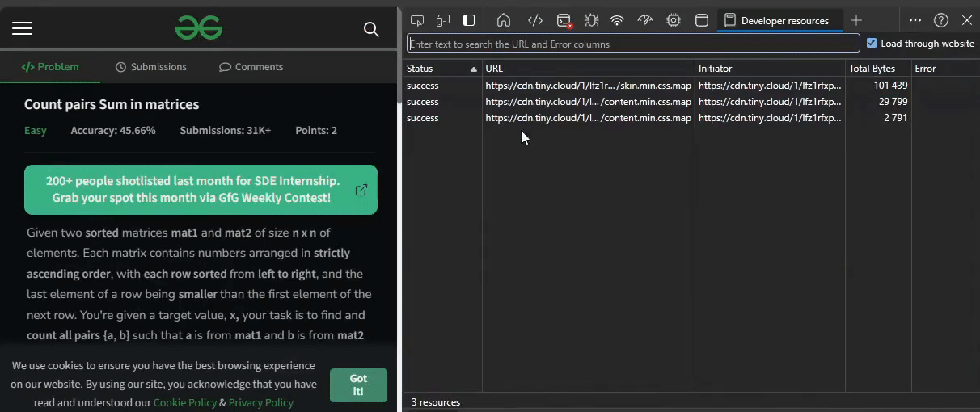Focus the URL and Error search field

point(633,44)
